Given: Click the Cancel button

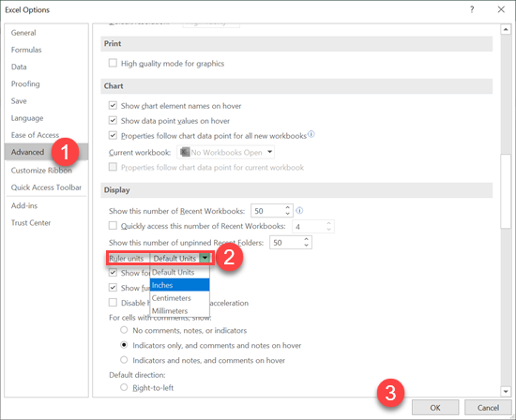Looking at the screenshot, I should 488,408.
